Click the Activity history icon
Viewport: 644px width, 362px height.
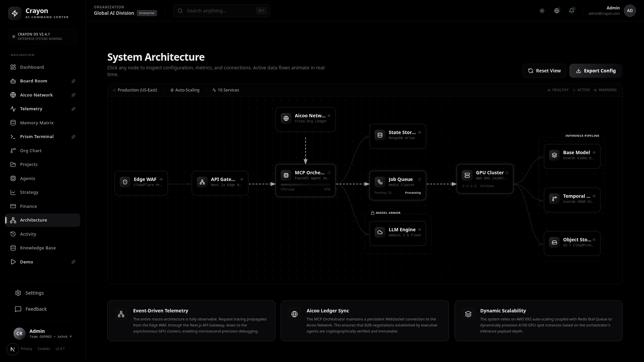coord(13,234)
